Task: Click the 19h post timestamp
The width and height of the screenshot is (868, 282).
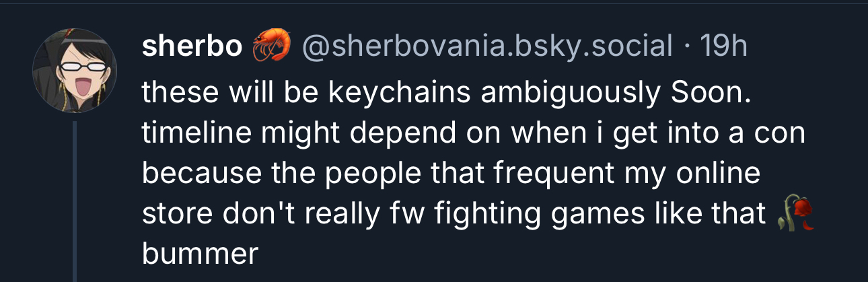Action: point(723,46)
